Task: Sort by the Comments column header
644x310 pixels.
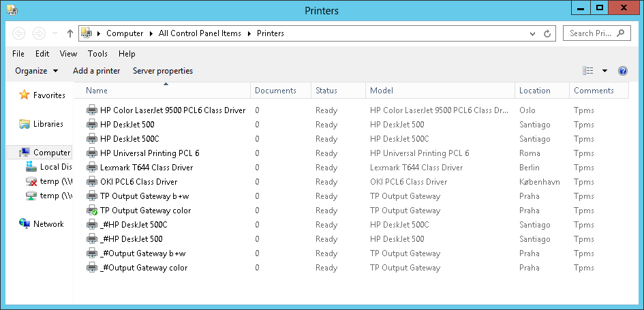Action: tap(599, 91)
